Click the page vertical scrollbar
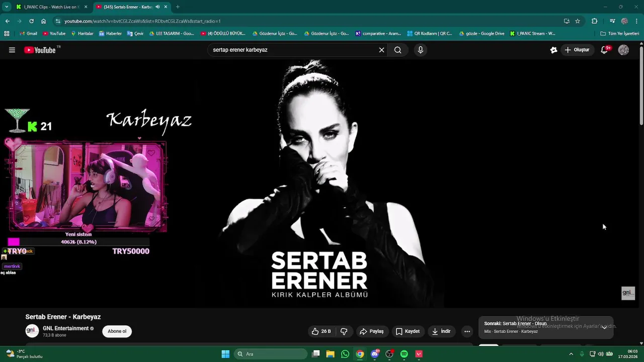Viewport: 644px width, 362px height. click(641, 85)
